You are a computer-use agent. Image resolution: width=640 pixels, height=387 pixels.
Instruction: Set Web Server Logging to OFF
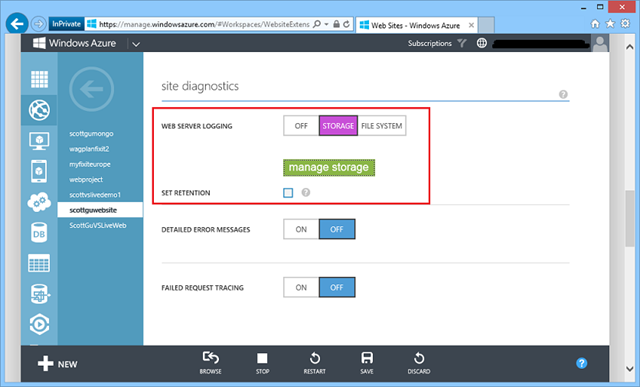coord(301,126)
